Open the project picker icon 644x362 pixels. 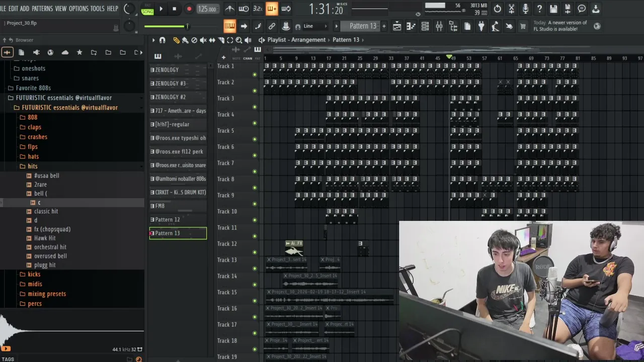(x=467, y=26)
